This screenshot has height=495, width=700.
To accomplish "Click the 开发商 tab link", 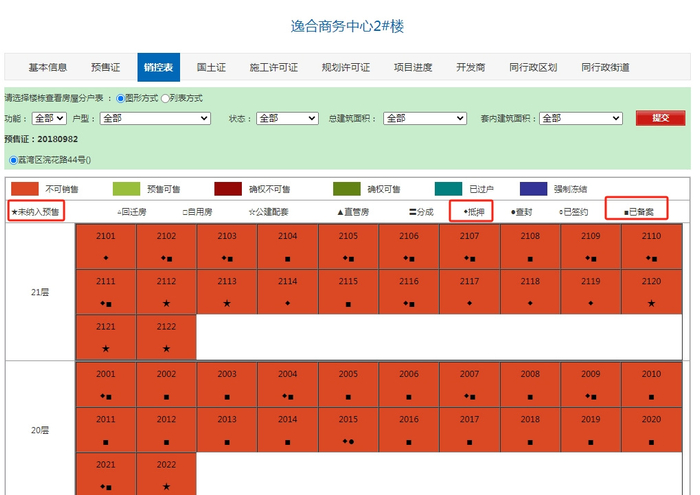I will coord(470,67).
